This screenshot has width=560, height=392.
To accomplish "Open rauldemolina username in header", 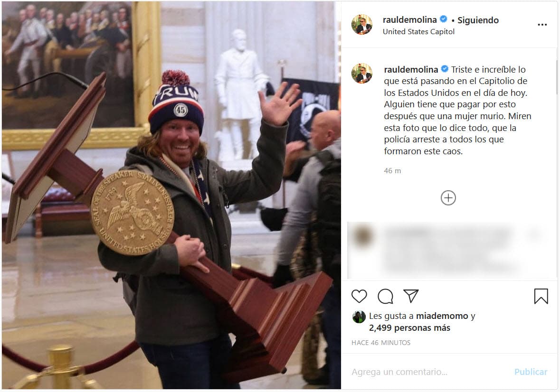I will click(x=409, y=19).
